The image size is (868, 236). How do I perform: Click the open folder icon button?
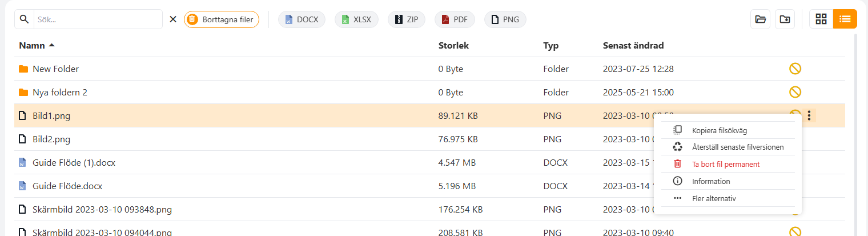click(760, 19)
